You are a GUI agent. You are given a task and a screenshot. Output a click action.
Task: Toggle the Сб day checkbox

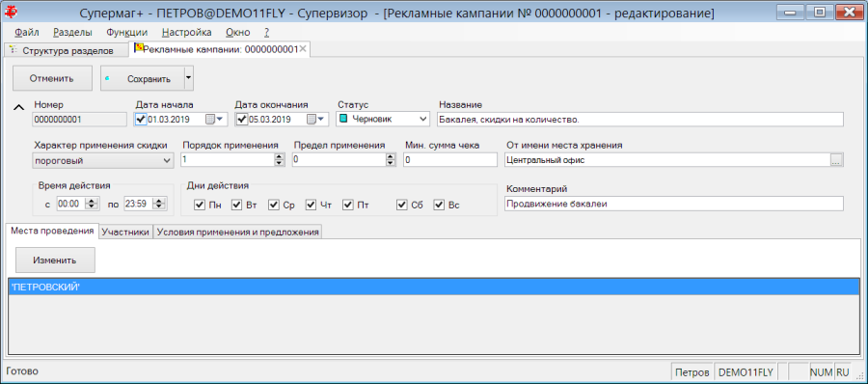(402, 205)
